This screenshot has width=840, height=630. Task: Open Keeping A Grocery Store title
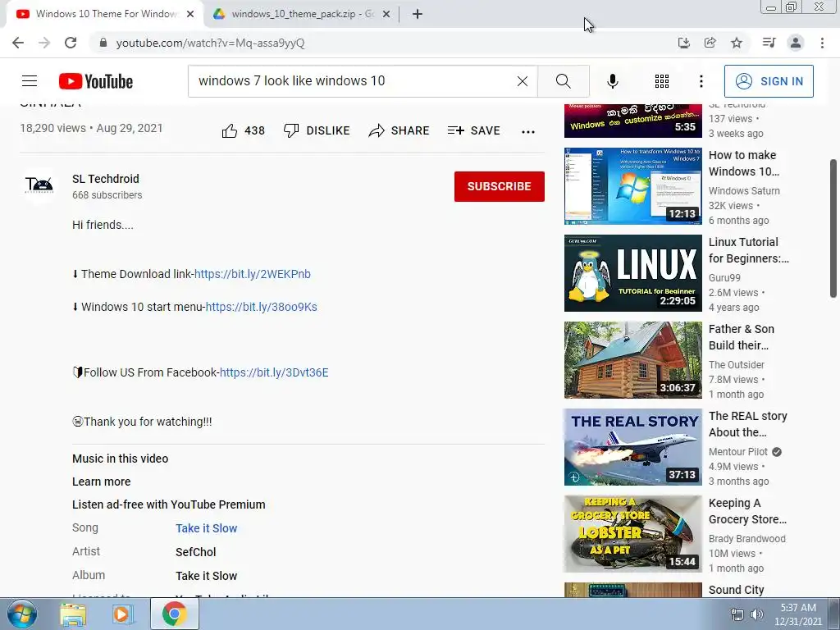point(747,511)
